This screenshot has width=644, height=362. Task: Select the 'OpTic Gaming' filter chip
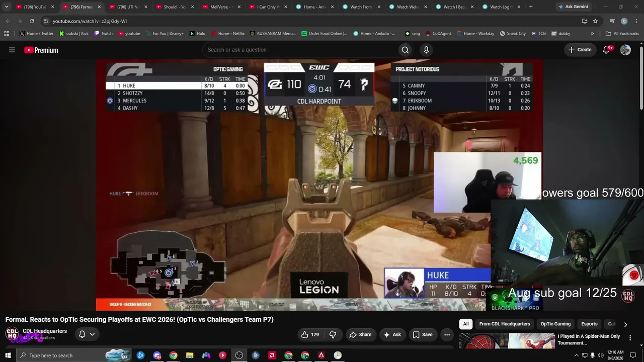point(555,324)
